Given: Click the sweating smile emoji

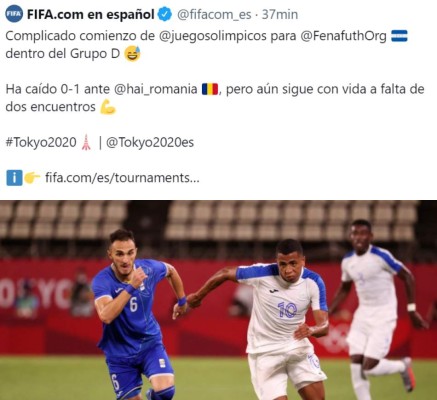Looking at the screenshot, I should point(132,54).
